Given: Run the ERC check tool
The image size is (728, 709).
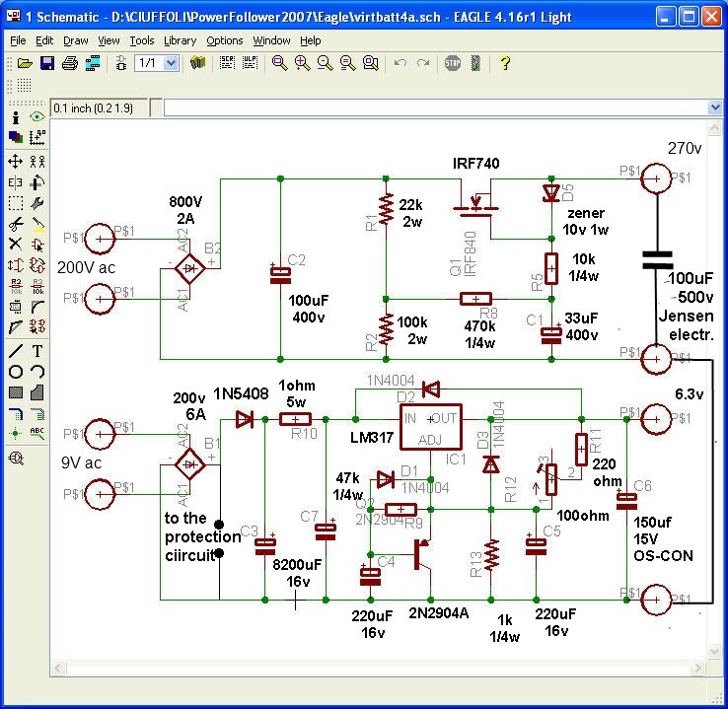Looking at the screenshot, I should (x=16, y=458).
